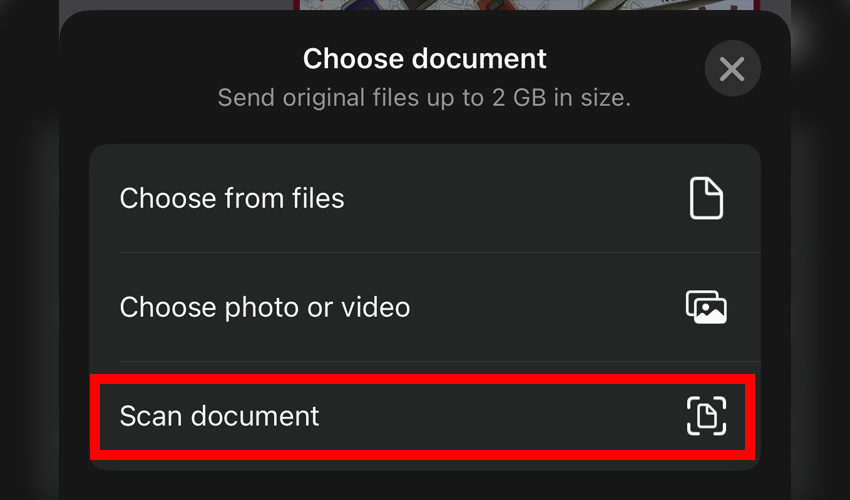Tap dimmed backdrop left of the sheet
Viewport: 850px width, 500px height.
point(28,250)
